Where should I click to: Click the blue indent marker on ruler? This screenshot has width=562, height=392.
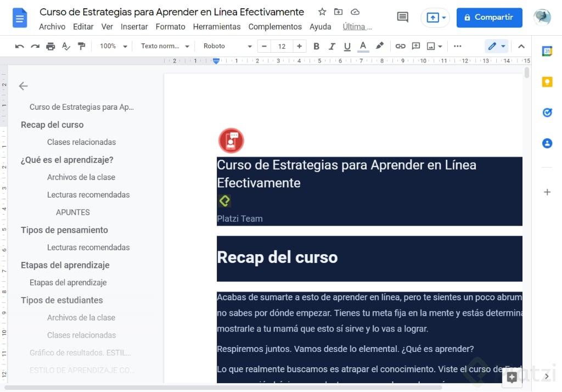(216, 61)
